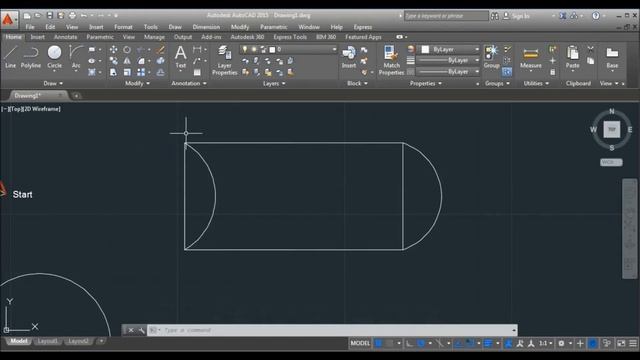This screenshot has height=360, width=640.
Task: Toggle isolate objects in status bar
Action: click(607, 343)
